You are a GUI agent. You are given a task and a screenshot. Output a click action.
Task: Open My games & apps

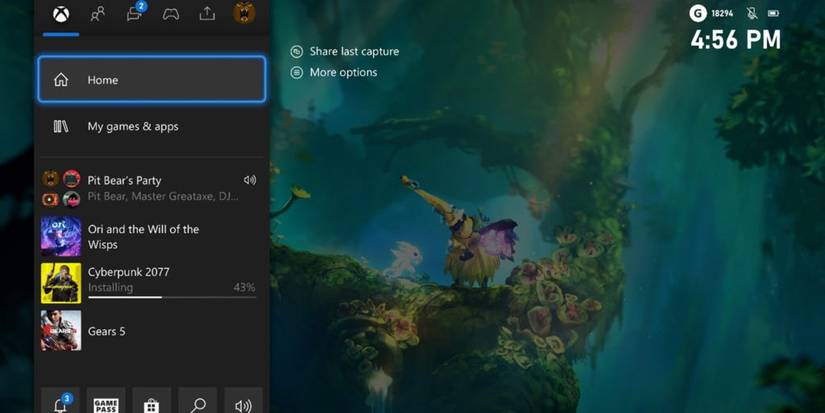[152, 126]
